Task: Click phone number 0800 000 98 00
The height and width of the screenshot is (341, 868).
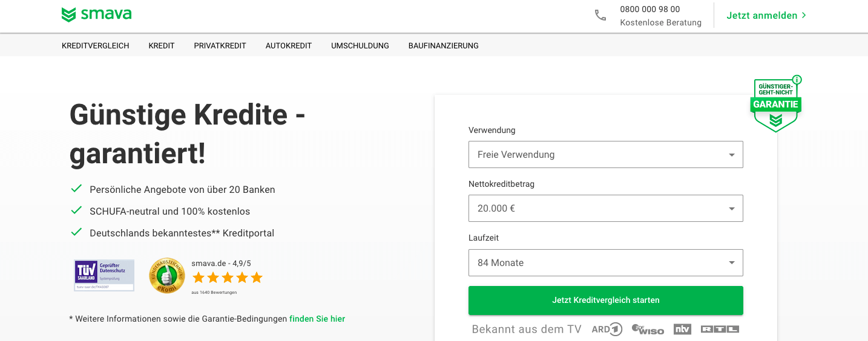Action: [650, 10]
